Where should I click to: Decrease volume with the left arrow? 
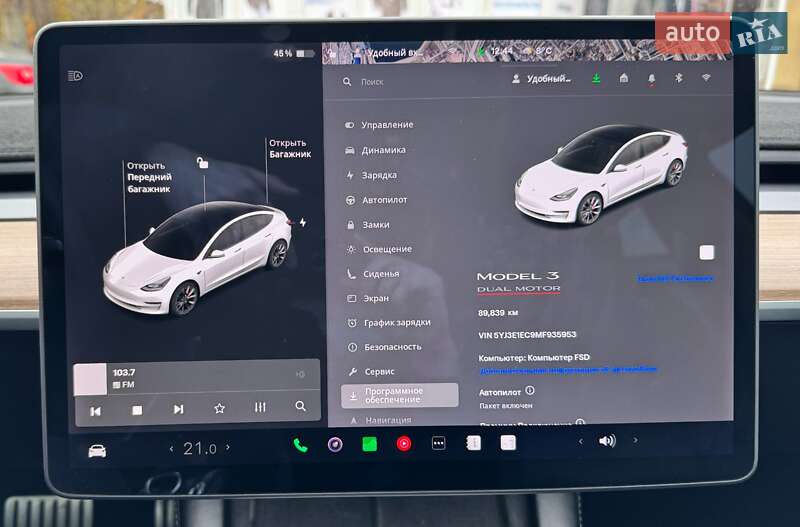point(581,441)
